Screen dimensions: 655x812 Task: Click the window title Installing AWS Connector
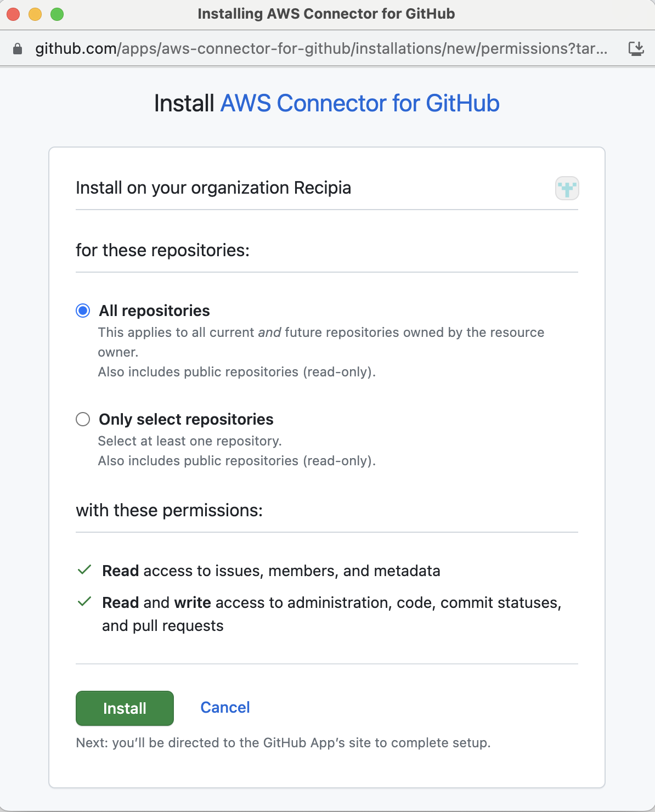click(x=327, y=14)
